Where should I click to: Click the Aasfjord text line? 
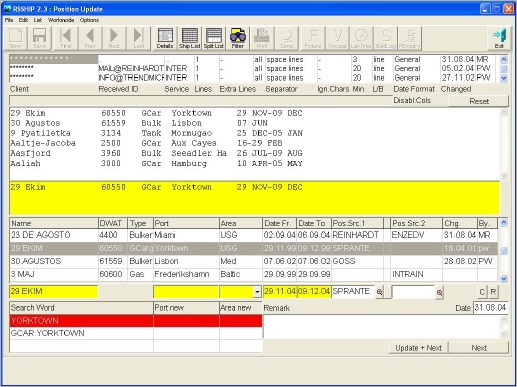pyautogui.click(x=156, y=153)
